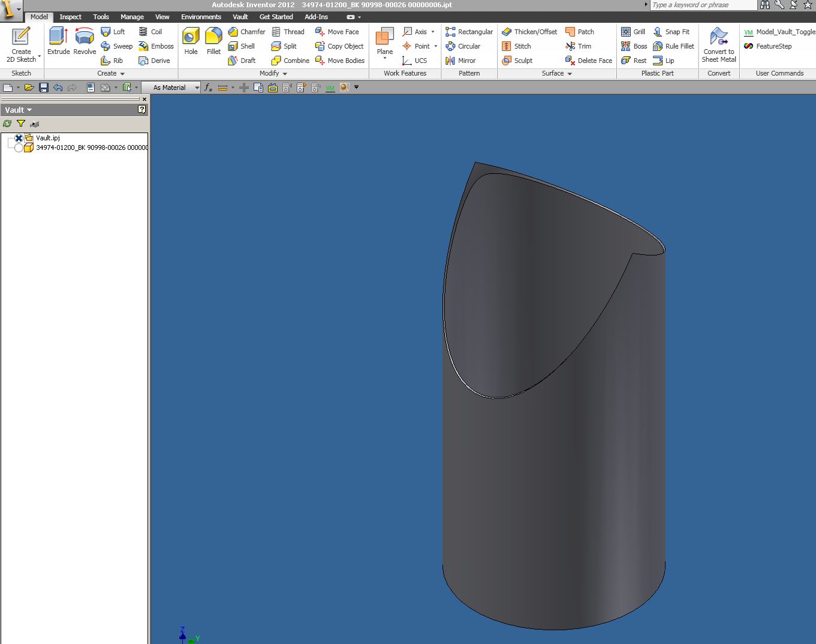This screenshot has width=816, height=644.
Task: Click the Vault filter funnel icon
Action: pos(21,124)
